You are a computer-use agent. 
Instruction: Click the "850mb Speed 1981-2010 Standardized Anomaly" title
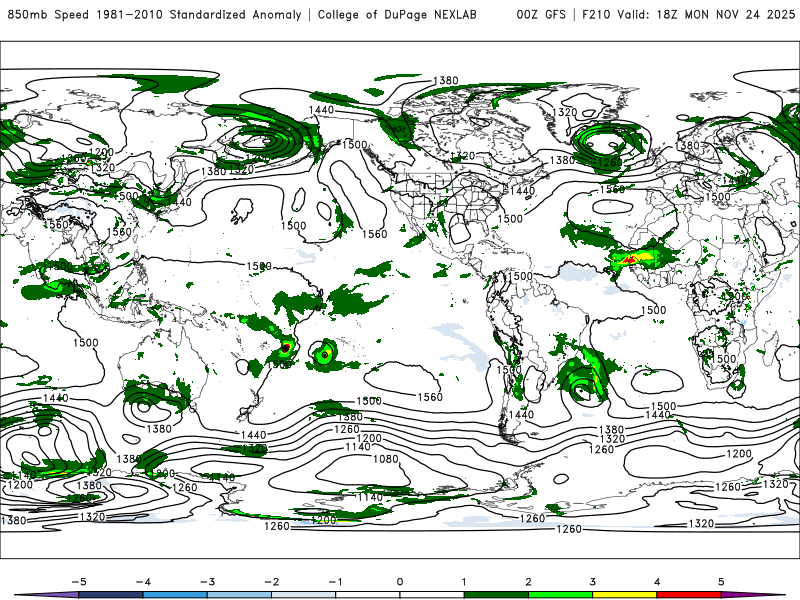coord(155,15)
